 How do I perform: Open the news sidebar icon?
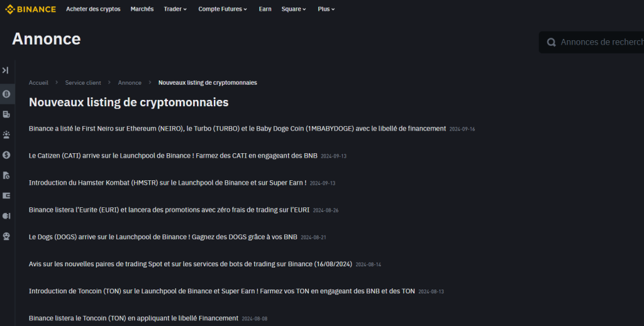pyautogui.click(x=6, y=114)
